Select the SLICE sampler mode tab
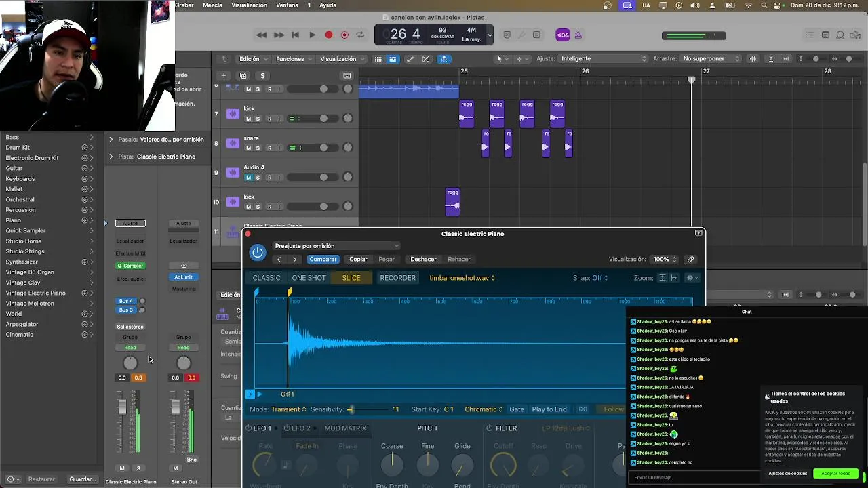 pos(351,278)
